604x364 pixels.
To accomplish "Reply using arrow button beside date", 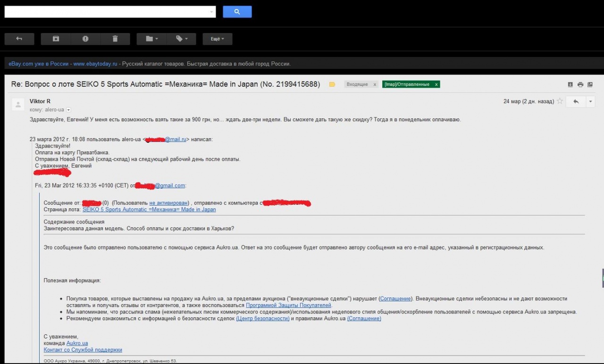I will [x=575, y=101].
